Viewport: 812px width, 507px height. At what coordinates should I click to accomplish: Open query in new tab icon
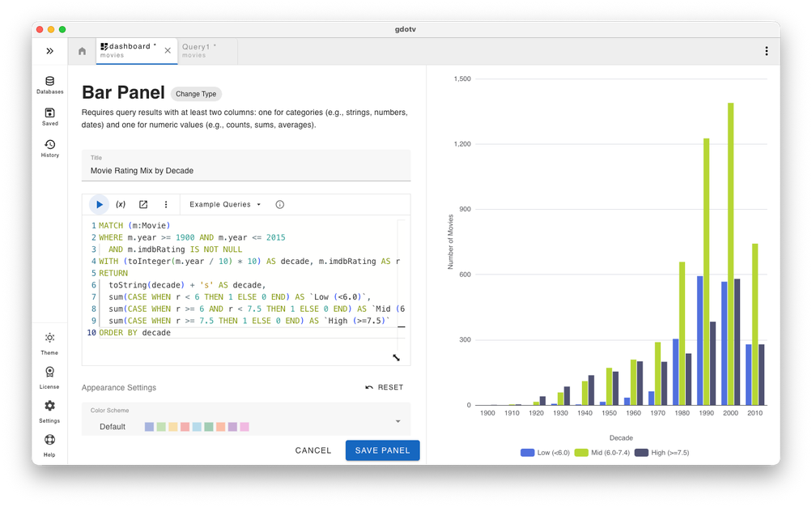point(143,205)
